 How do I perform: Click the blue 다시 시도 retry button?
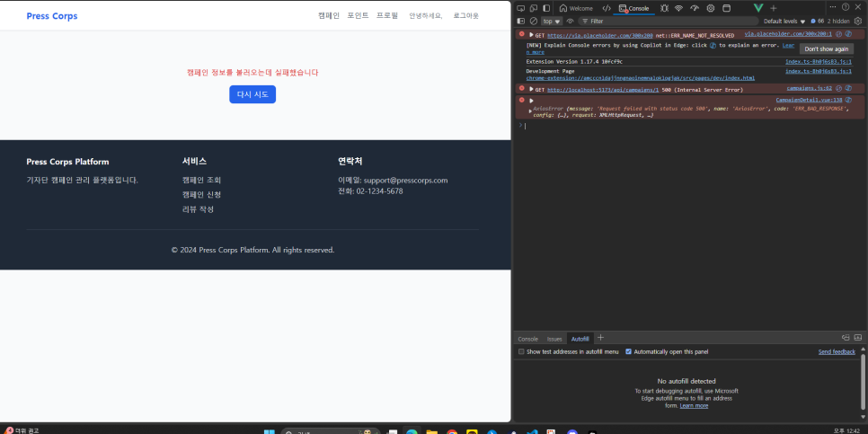pyautogui.click(x=252, y=94)
